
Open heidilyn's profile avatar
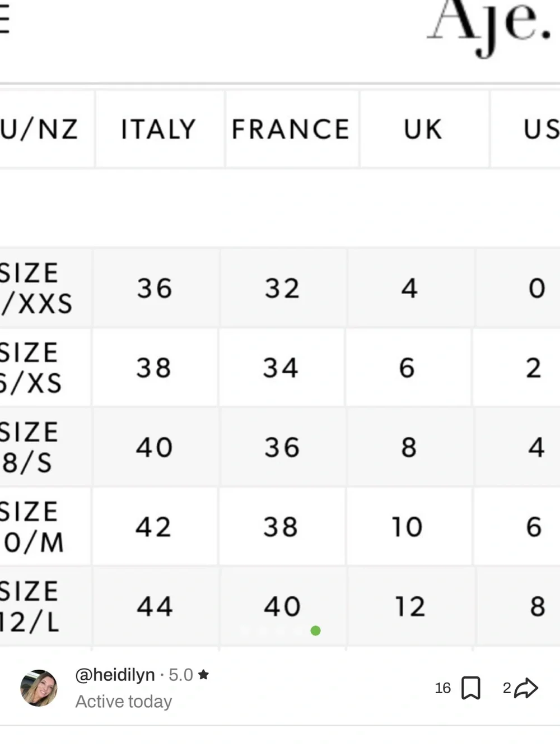39,688
